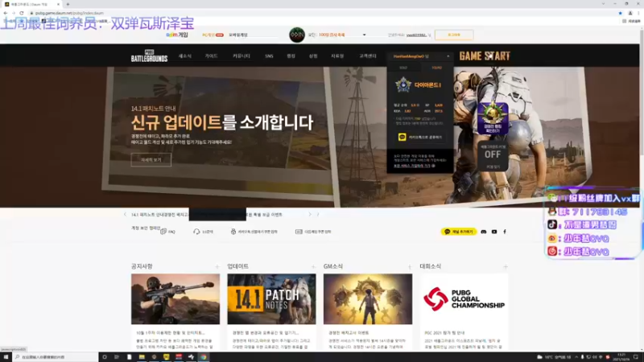Open the 커뮤니티 menu
The image size is (644, 362).
click(241, 56)
